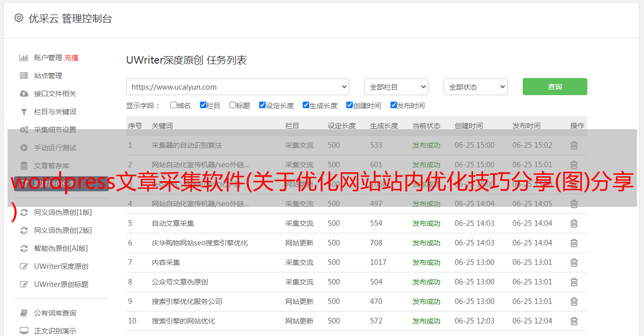The width and height of the screenshot is (644, 336).
Task: Open the 全部状态 dropdown
Action: click(476, 87)
